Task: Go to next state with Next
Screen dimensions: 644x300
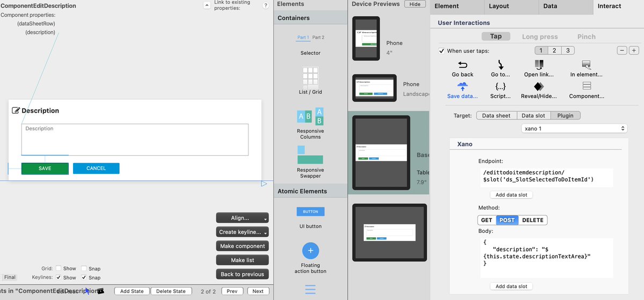Action: click(x=258, y=291)
